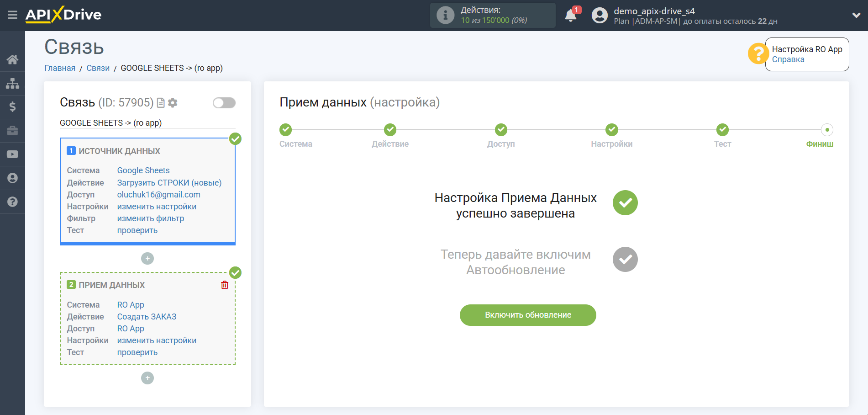Open the Справка link for RO App setup

point(788,59)
